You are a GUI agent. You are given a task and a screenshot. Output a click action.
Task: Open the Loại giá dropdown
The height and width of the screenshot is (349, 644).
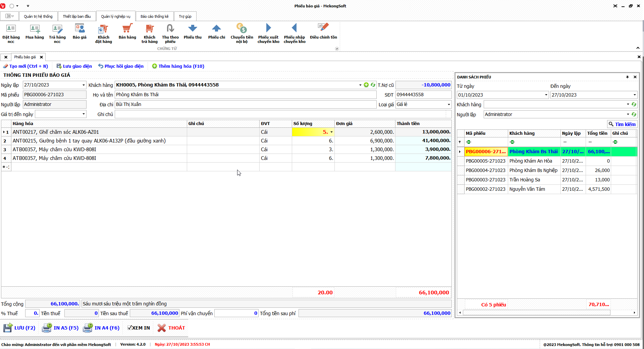[x=449, y=105]
